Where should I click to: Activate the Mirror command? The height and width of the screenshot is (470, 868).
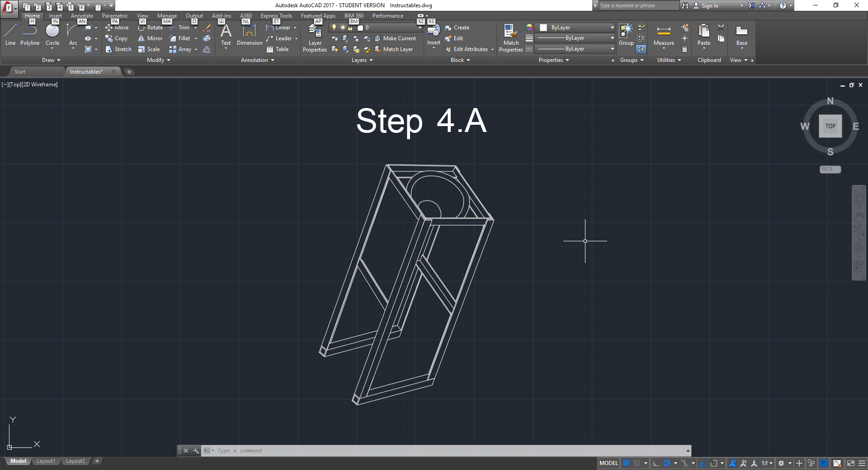tap(150, 38)
